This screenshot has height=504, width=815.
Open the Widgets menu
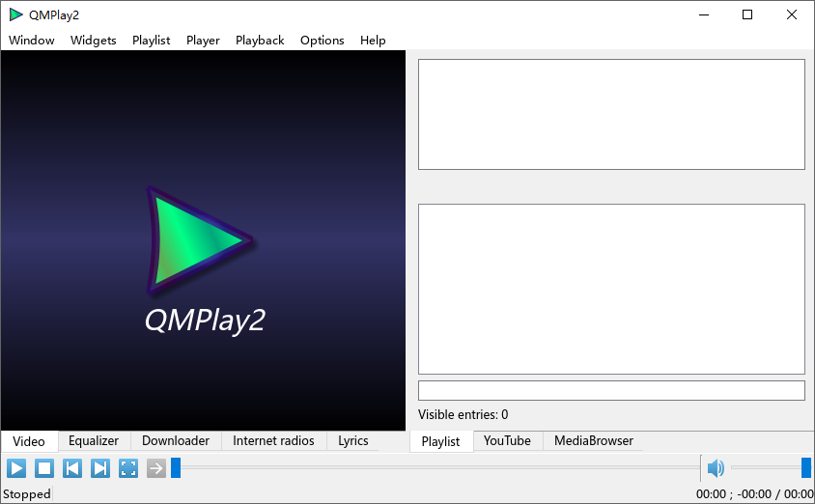[x=93, y=40]
